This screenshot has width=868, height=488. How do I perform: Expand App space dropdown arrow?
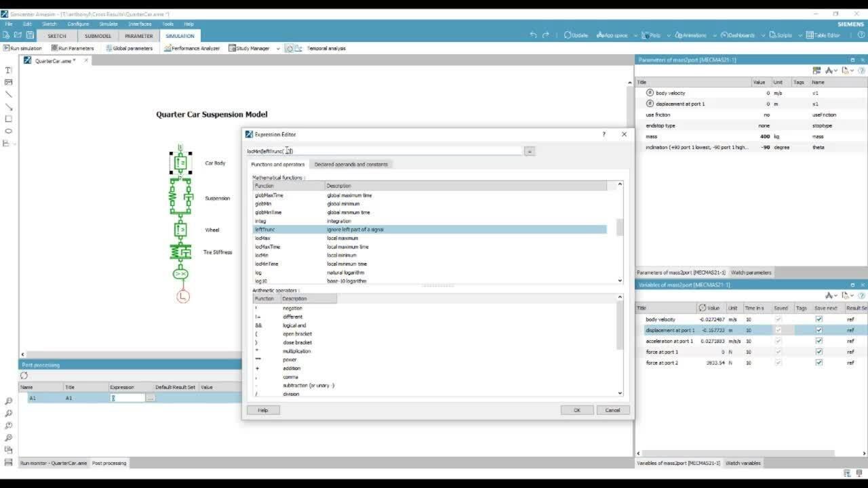click(635, 35)
